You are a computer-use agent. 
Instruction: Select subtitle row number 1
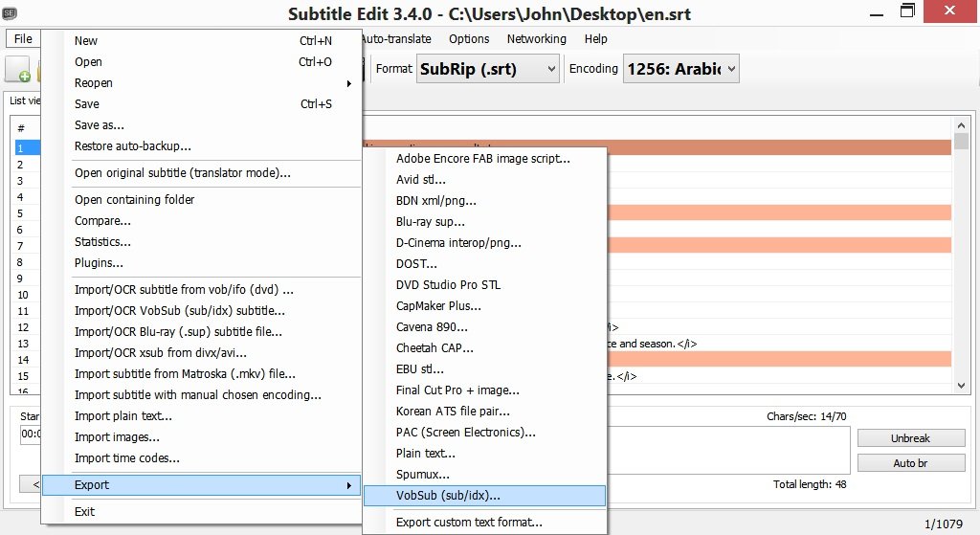[21, 148]
